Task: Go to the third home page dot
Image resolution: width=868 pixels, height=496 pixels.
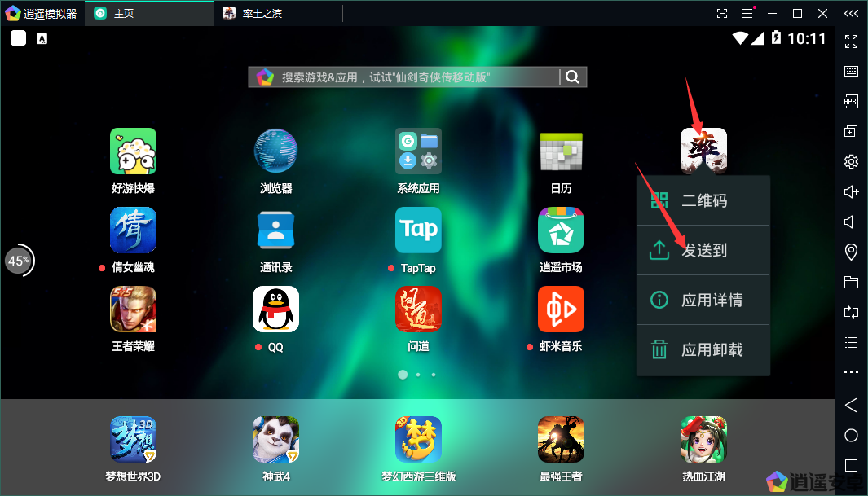Action: click(x=434, y=375)
